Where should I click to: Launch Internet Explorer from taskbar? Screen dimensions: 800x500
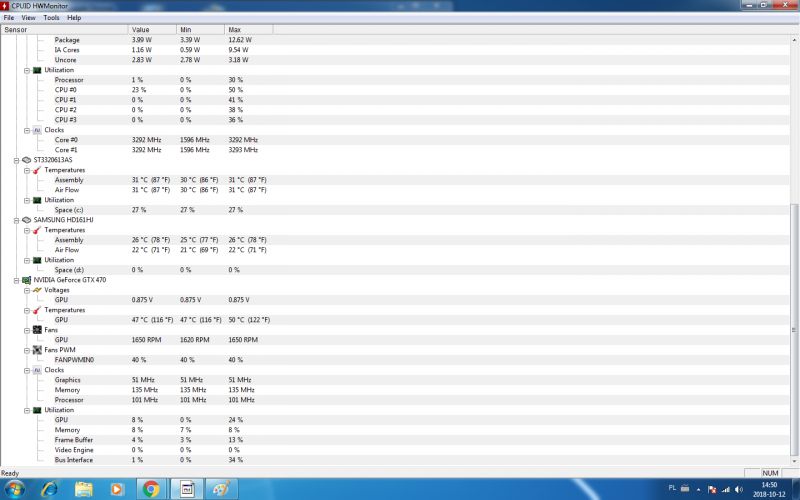click(49, 490)
